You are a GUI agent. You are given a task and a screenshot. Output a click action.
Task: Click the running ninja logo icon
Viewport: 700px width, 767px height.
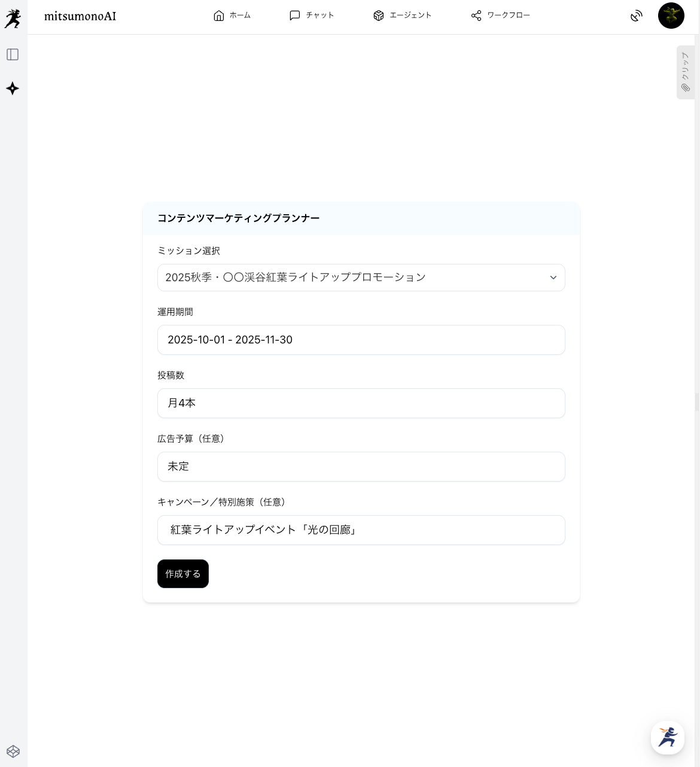tap(13, 19)
